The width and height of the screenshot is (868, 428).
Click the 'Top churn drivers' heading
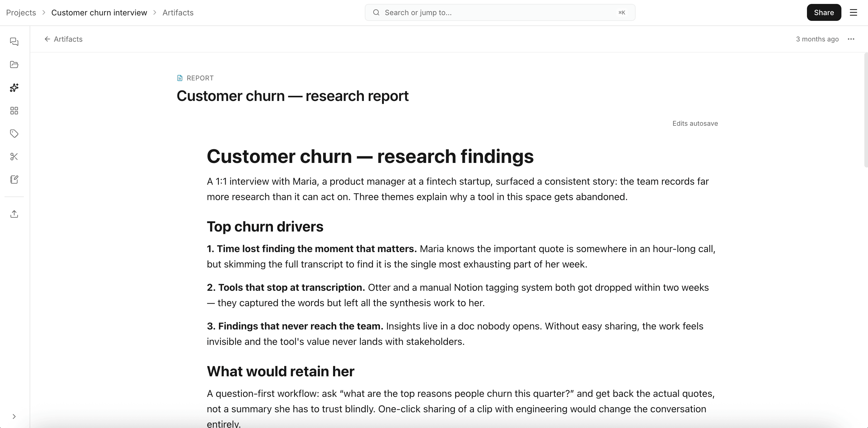pos(265,226)
